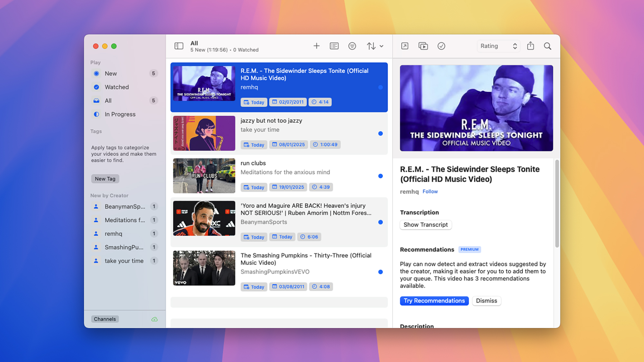Open the Rating dropdown
Viewport: 644px width, 362px height.
[498, 46]
